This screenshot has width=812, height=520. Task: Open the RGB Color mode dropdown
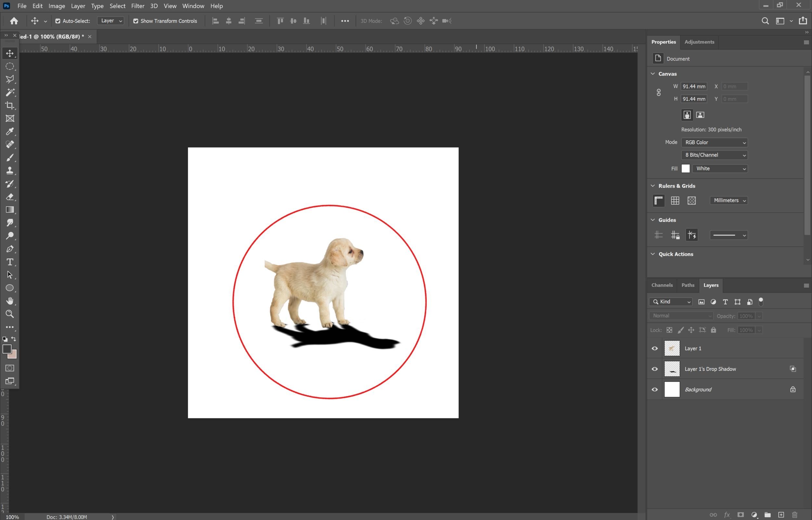coord(714,142)
